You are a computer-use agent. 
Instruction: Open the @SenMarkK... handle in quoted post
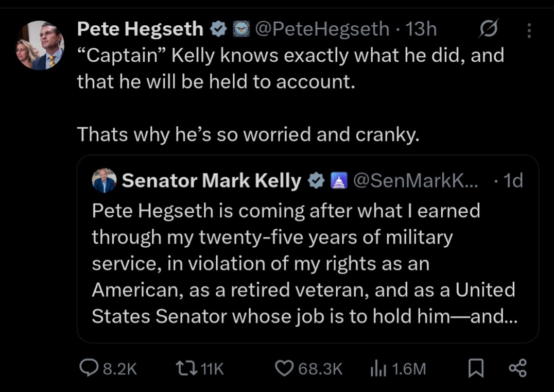click(x=416, y=181)
